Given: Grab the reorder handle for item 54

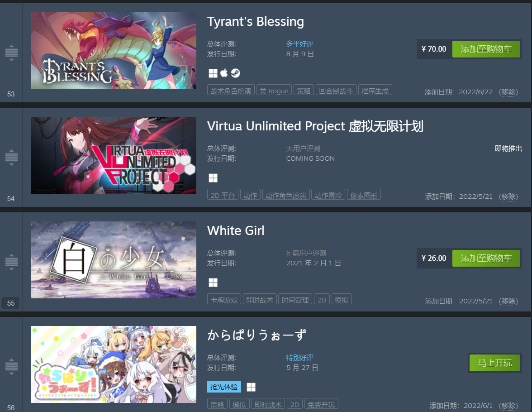Looking at the screenshot, I should (12, 157).
